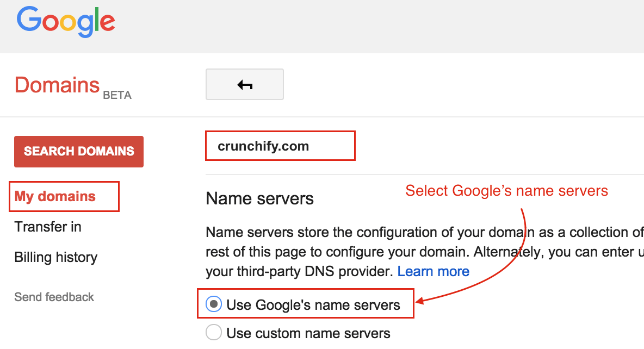Open Billing history page

(56, 258)
